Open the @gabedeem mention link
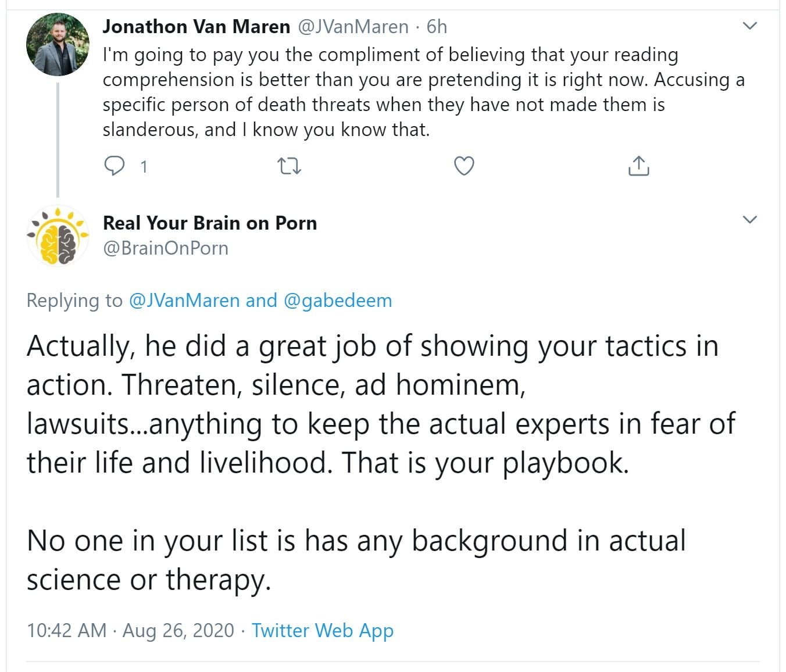 pos(338,301)
